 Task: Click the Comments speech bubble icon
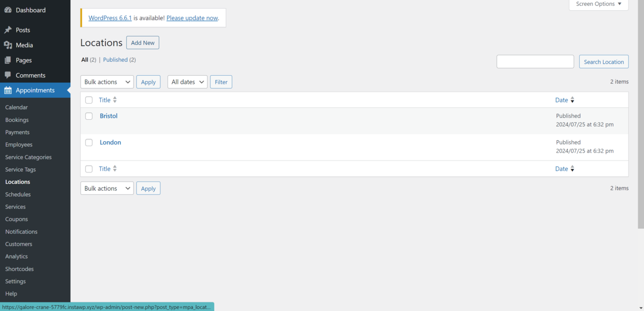coord(8,75)
